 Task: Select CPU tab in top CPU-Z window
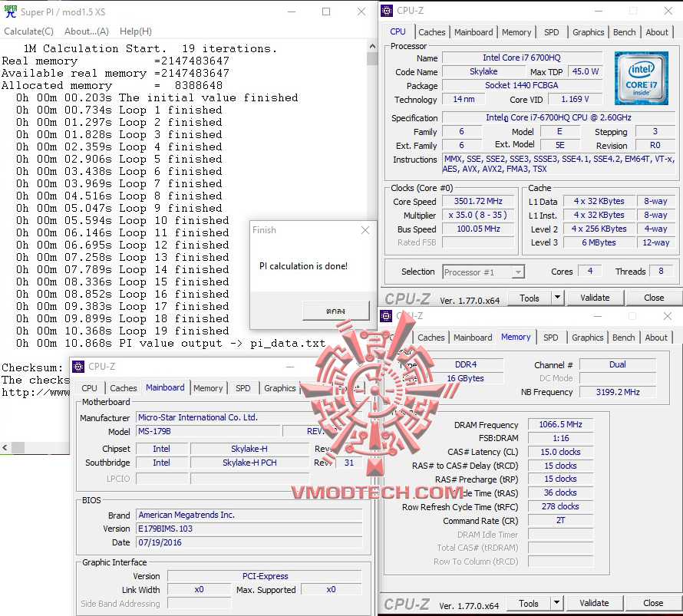coord(398,31)
